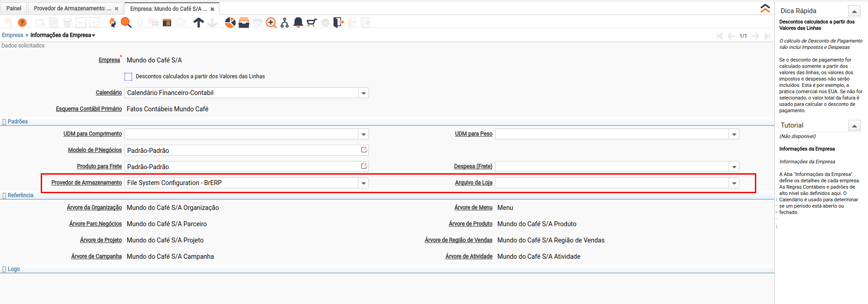Go to previous record navigation arrow
868x304 pixels.
coord(731,36)
